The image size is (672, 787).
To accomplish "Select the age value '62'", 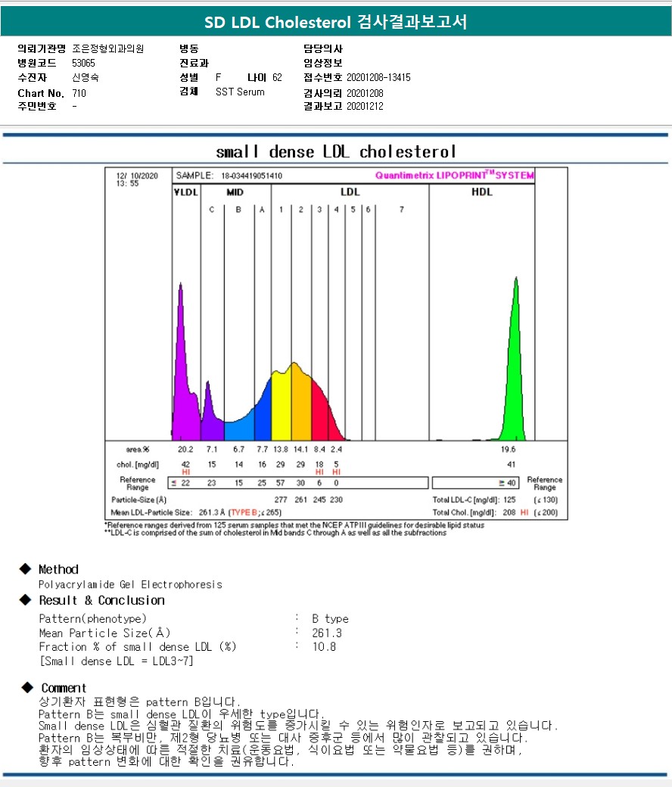I will click(x=277, y=77).
